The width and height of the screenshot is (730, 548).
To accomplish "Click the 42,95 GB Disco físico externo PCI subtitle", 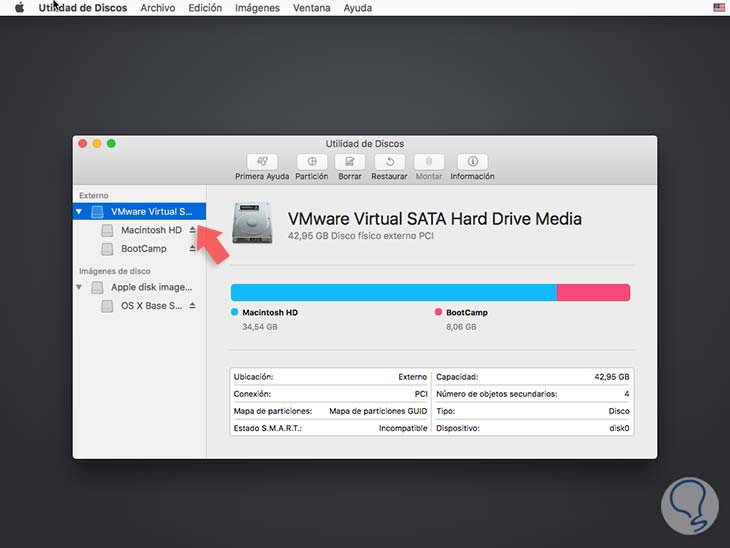I will 361,236.
